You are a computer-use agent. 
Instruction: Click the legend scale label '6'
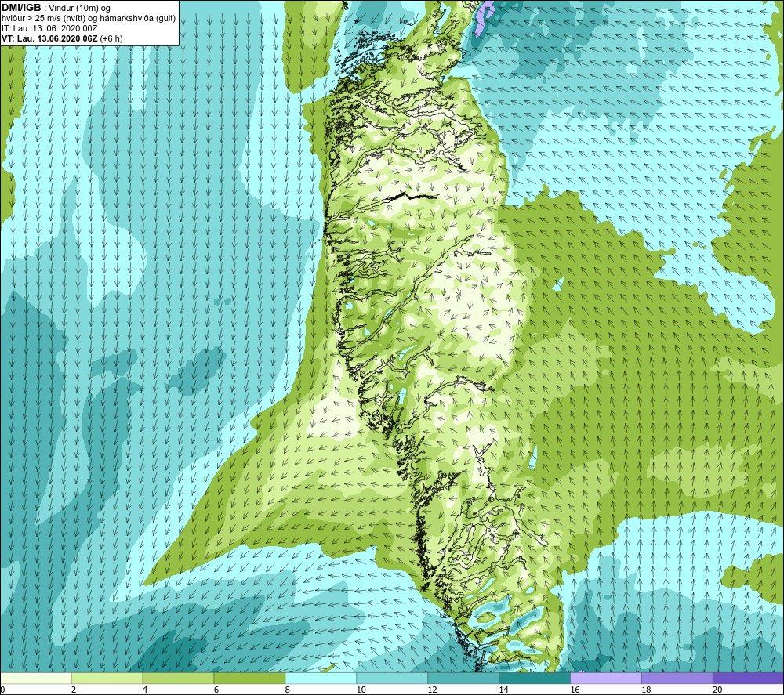pos(216,690)
